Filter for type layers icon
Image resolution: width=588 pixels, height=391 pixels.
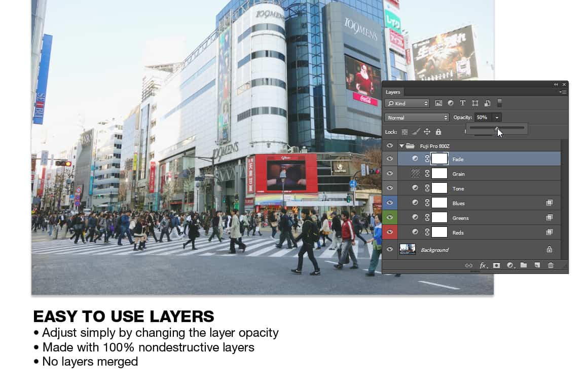tap(463, 103)
